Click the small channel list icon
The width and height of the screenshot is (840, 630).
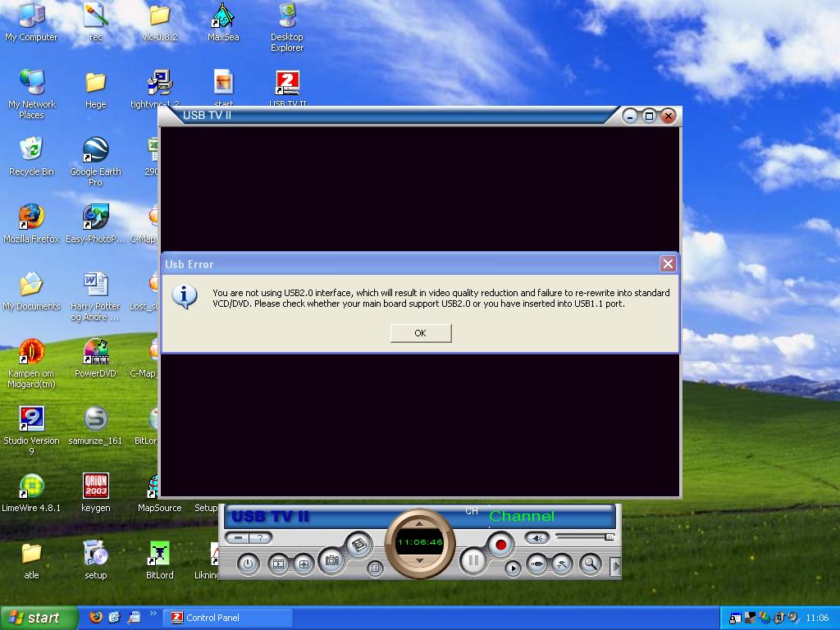pyautogui.click(x=375, y=568)
